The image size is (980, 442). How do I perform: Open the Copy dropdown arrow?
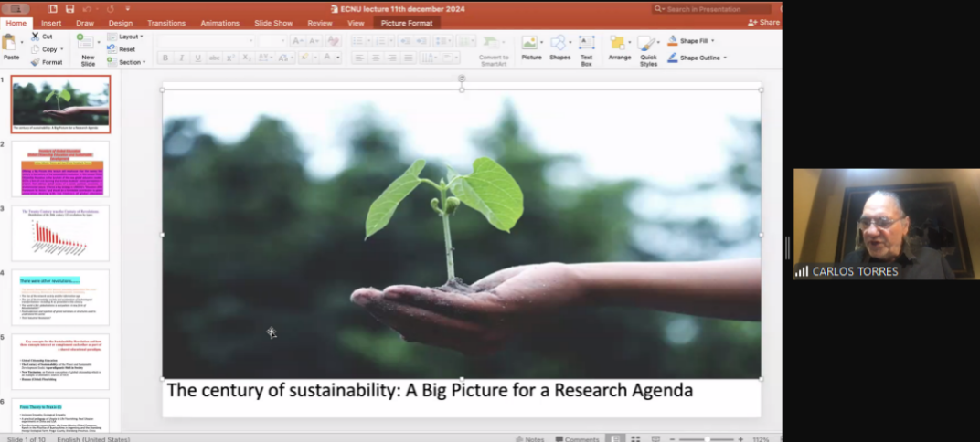pyautogui.click(x=61, y=49)
